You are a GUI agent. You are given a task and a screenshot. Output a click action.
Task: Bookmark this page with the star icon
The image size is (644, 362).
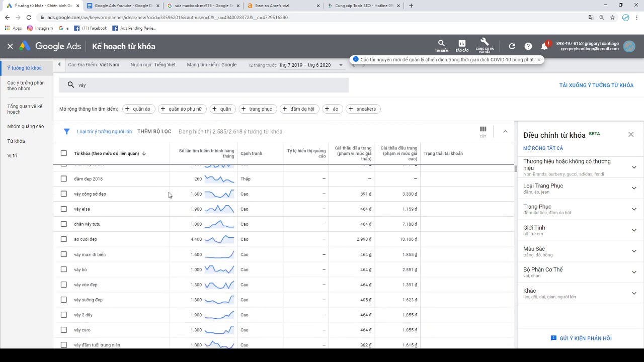(612, 17)
